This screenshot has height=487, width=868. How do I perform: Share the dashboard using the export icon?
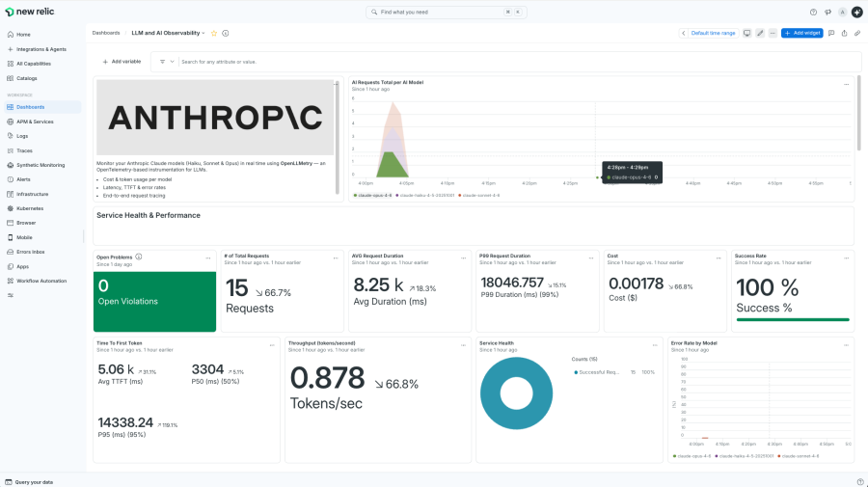844,33
